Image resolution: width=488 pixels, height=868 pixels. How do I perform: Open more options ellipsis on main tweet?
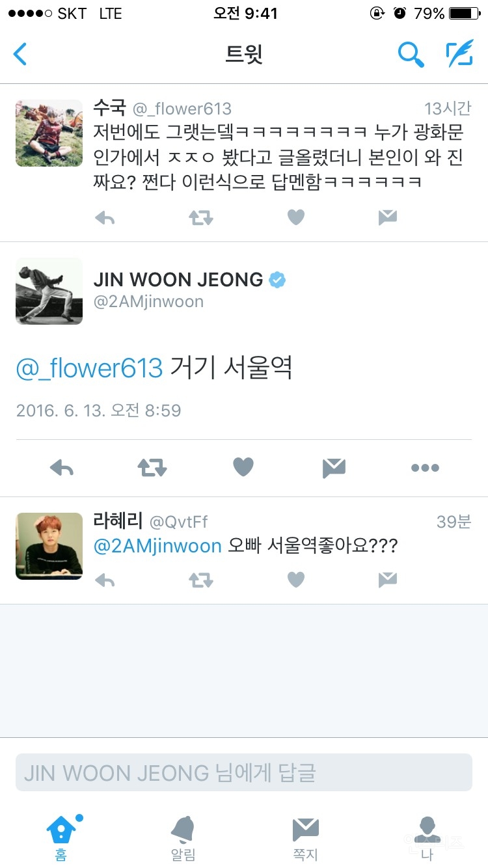pyautogui.click(x=425, y=468)
